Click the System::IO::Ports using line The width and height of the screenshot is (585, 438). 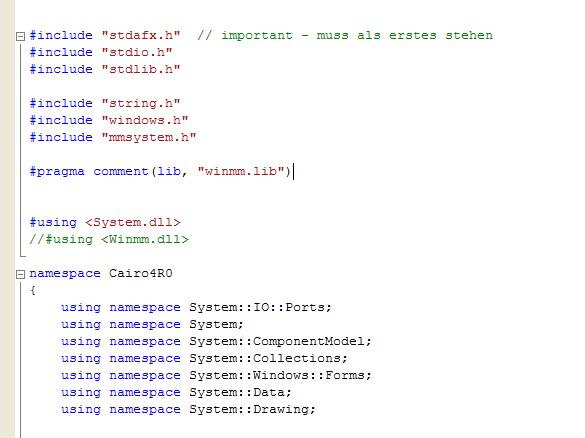(196, 307)
